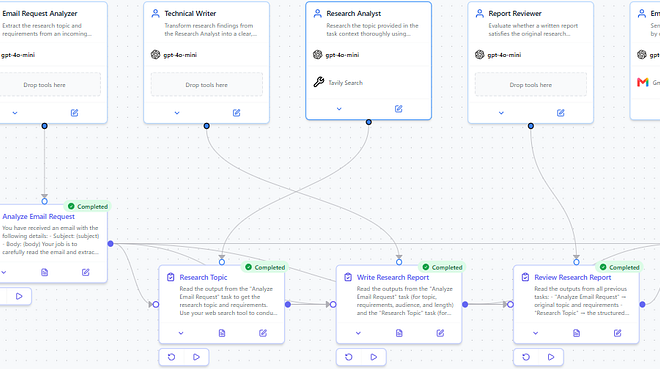Edit the Analyze Email Request task
This screenshot has width=660, height=369.
(x=85, y=272)
